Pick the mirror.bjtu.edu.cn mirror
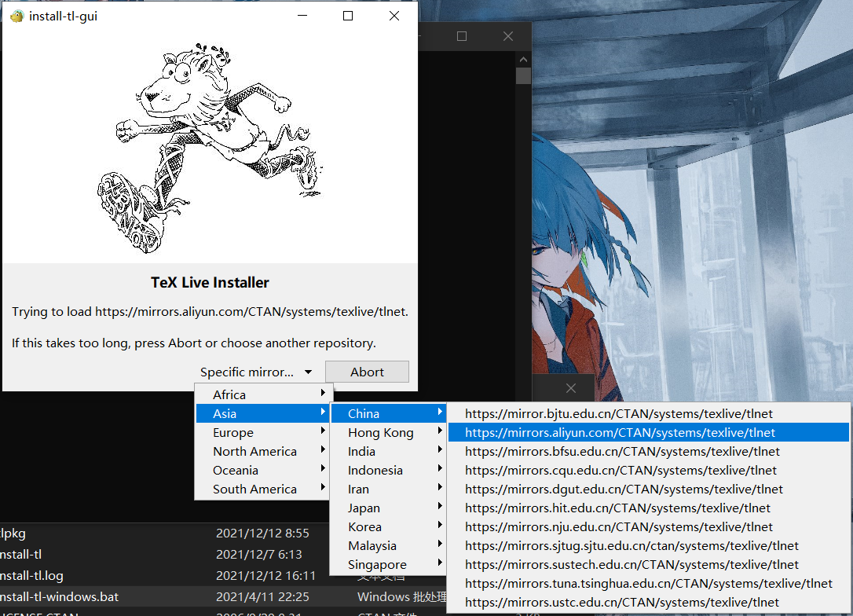 [649, 414]
